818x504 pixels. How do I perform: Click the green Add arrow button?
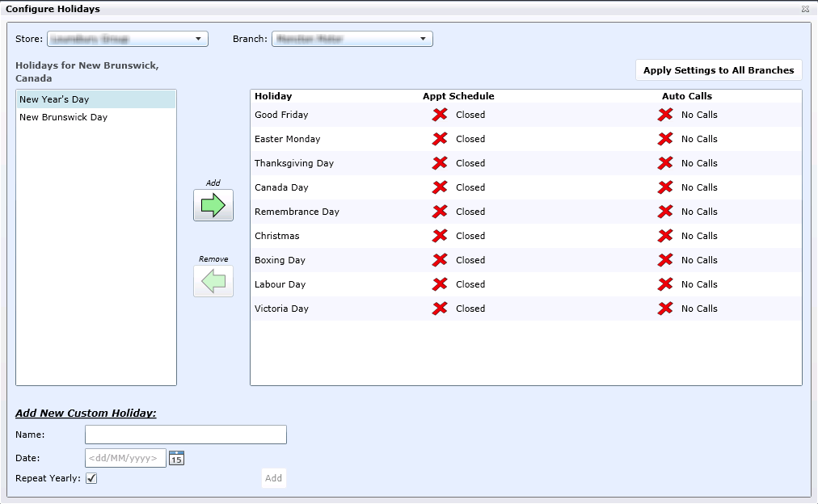point(213,205)
